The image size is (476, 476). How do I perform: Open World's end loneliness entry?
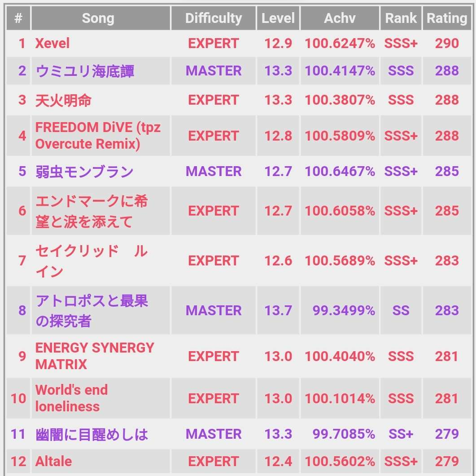click(71, 398)
